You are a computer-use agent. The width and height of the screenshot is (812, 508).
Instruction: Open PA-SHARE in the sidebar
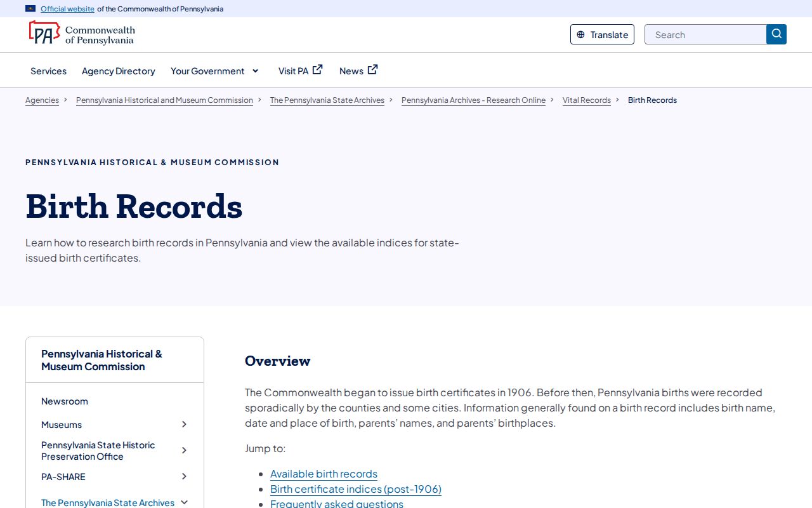tap(63, 477)
